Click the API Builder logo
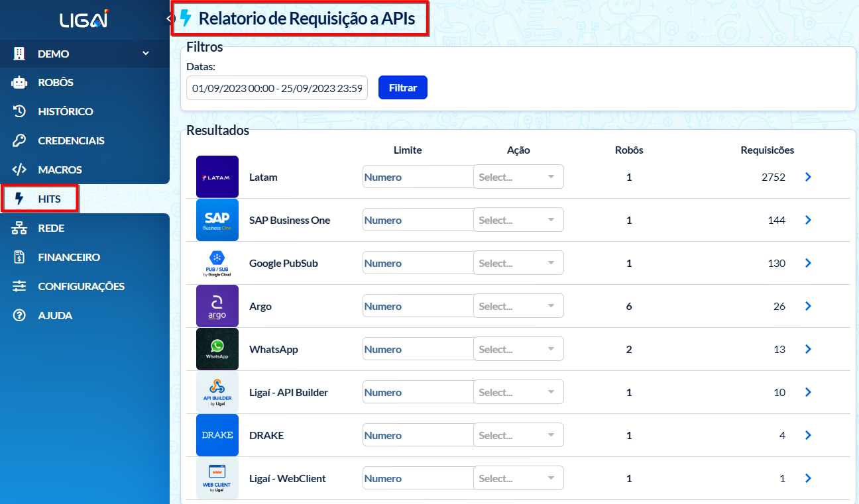Viewport: 859px width, 504px height. (217, 392)
